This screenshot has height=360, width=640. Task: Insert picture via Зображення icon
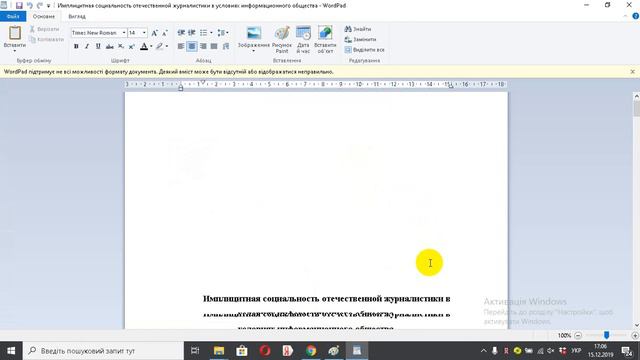[254, 33]
